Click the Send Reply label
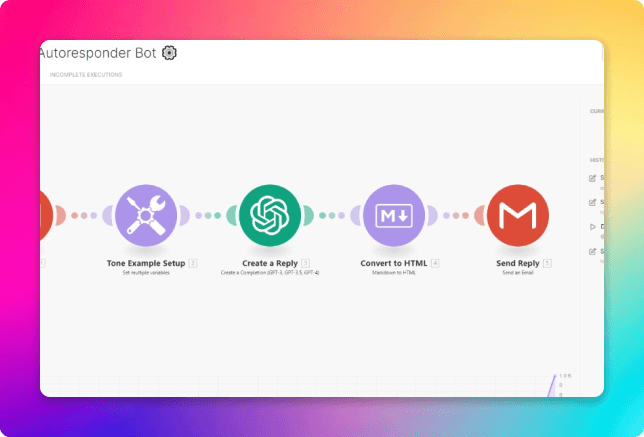The height and width of the screenshot is (437, 644). pos(518,263)
